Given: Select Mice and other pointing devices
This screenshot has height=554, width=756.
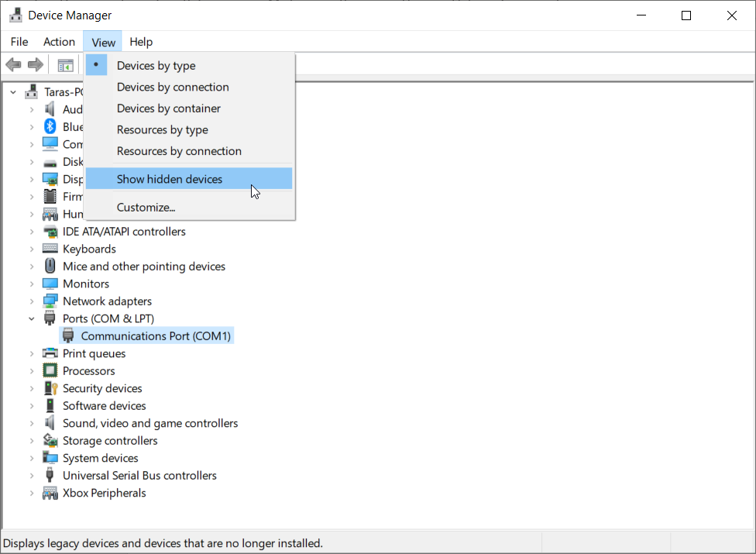Looking at the screenshot, I should [x=143, y=266].
